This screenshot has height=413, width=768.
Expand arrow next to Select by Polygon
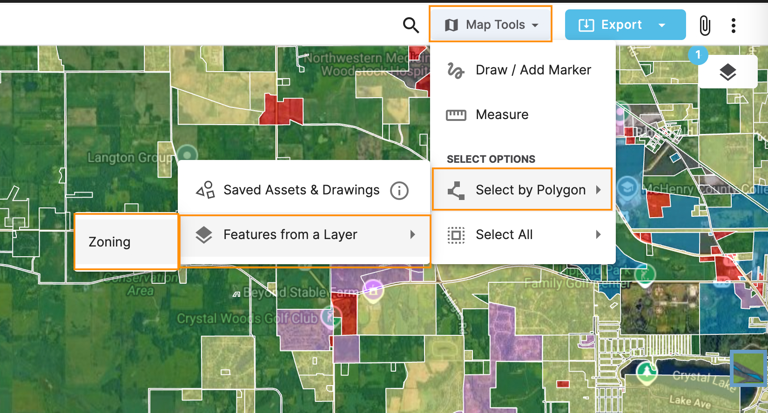[598, 190]
